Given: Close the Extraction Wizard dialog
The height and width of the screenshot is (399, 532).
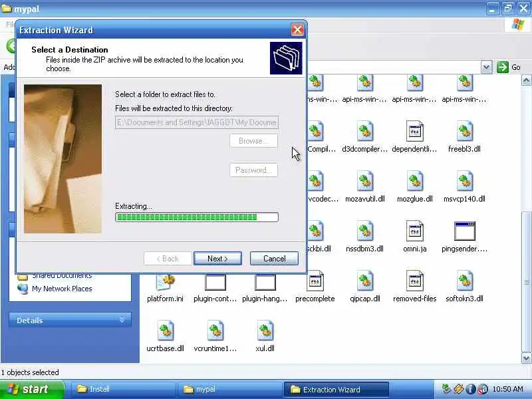Looking at the screenshot, I should pyautogui.click(x=297, y=30).
